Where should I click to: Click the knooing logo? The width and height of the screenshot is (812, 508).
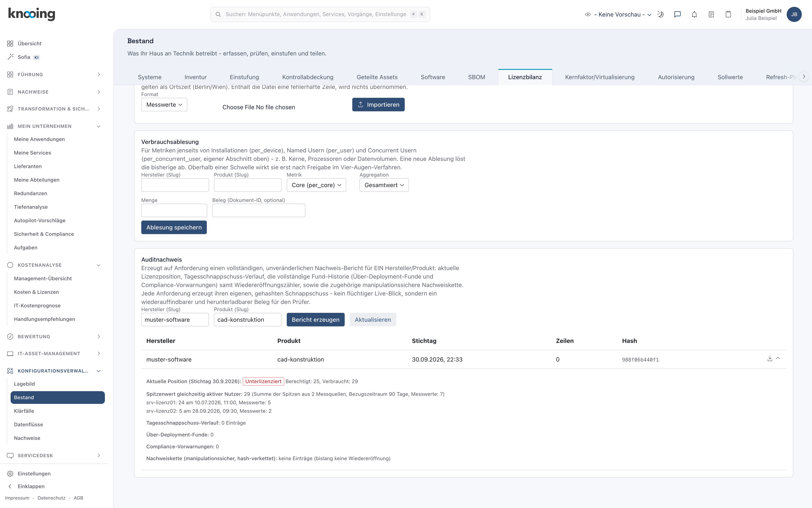[x=32, y=14]
